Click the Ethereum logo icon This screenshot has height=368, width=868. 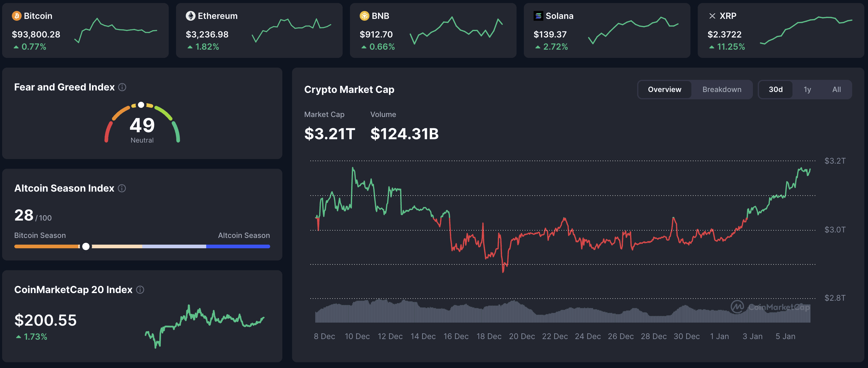[x=190, y=16]
